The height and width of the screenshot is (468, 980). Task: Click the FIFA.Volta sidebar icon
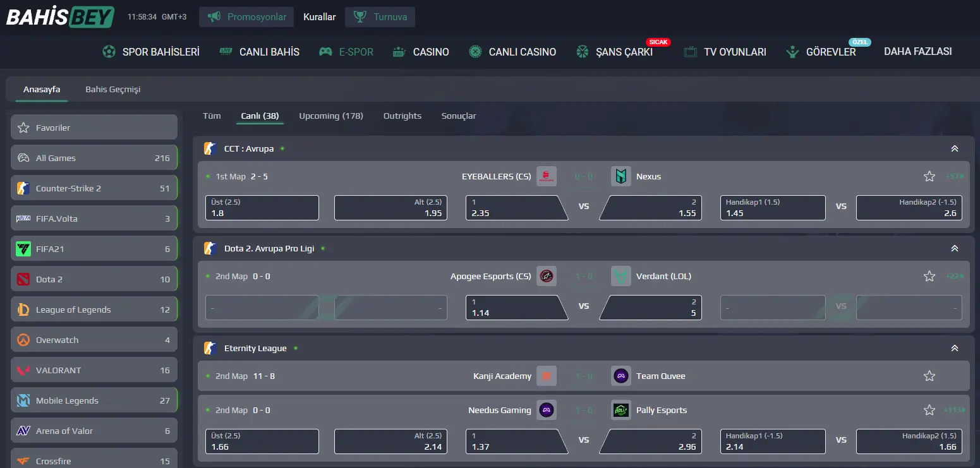click(x=23, y=219)
